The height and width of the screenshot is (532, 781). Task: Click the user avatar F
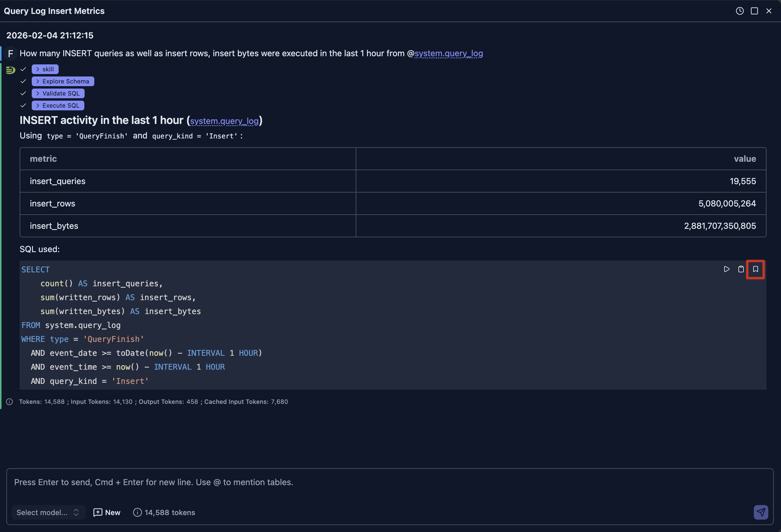click(10, 54)
